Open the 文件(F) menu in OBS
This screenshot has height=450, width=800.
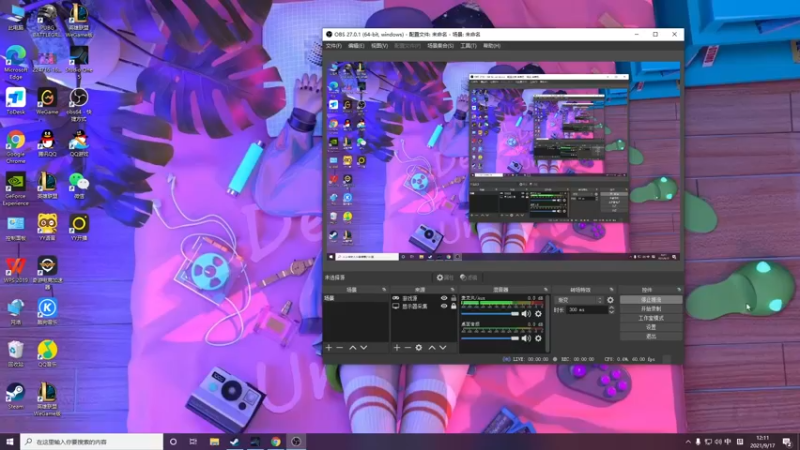pyautogui.click(x=334, y=46)
